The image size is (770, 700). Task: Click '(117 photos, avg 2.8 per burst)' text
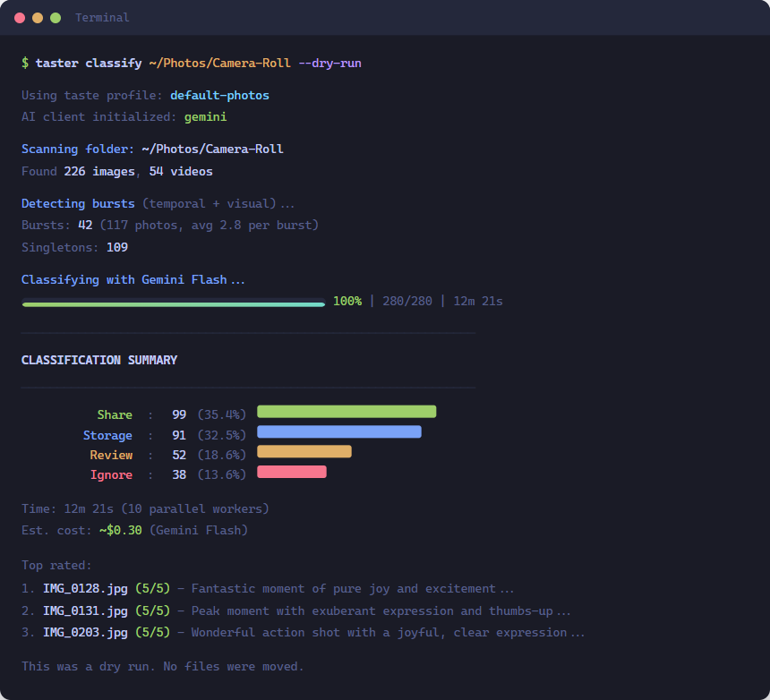tap(210, 226)
